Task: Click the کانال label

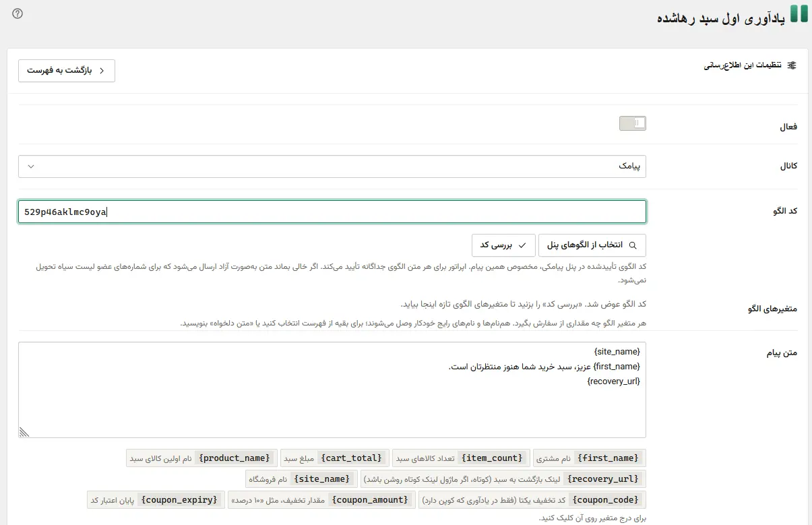Action: click(787, 166)
